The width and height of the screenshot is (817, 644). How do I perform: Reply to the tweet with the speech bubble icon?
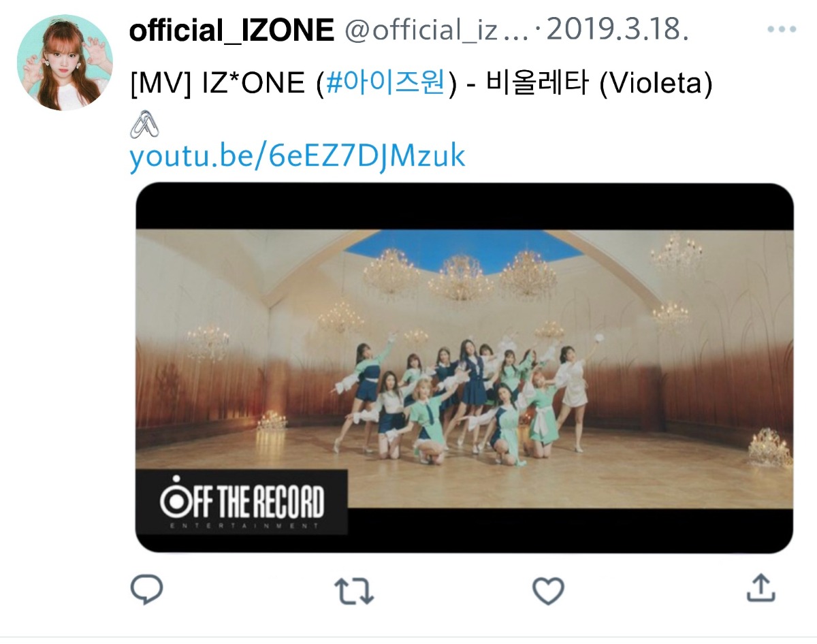pyautogui.click(x=146, y=590)
